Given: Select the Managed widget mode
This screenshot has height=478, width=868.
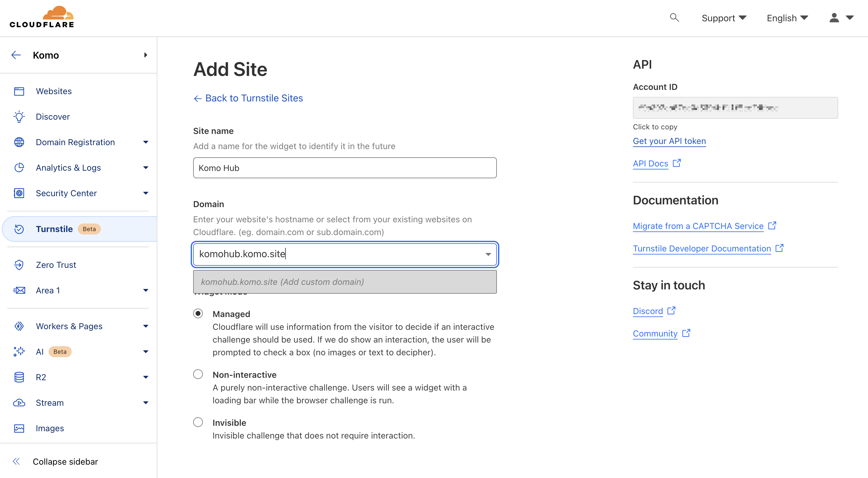Looking at the screenshot, I should pos(198,314).
